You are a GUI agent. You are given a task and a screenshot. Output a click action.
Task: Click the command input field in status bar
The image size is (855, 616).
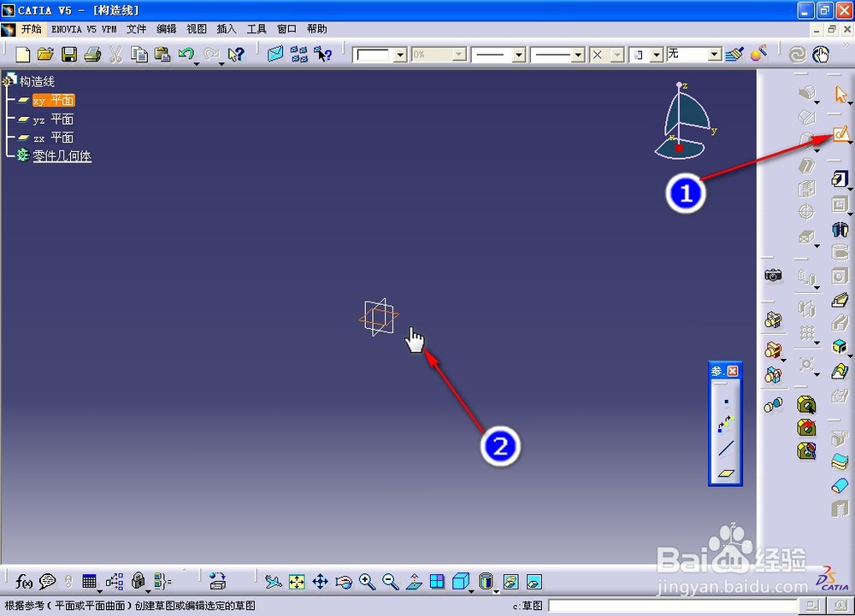tap(674, 606)
